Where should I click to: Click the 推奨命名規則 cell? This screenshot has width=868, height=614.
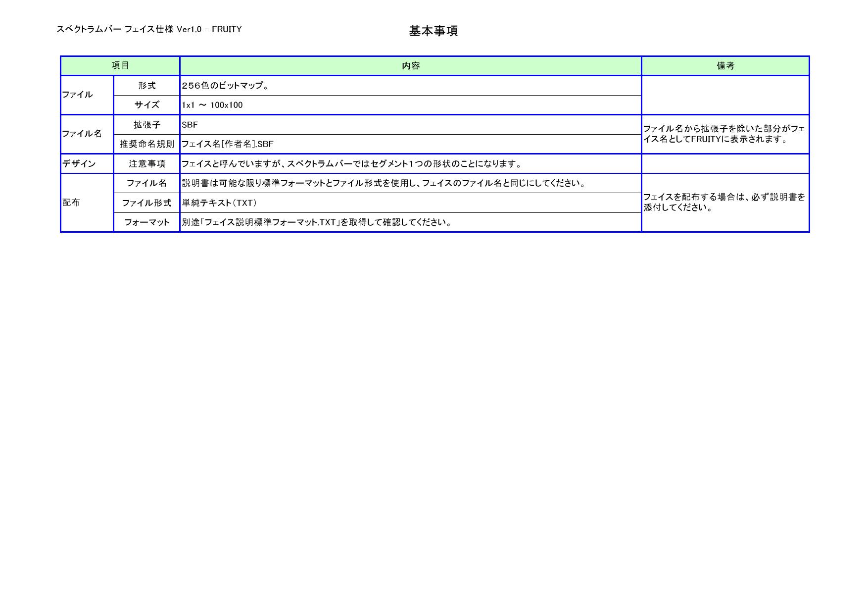click(146, 144)
